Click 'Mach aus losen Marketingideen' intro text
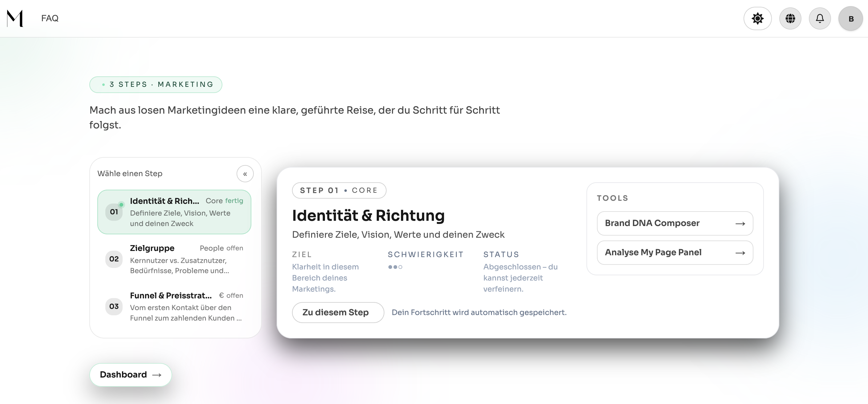868x404 pixels. 294,118
